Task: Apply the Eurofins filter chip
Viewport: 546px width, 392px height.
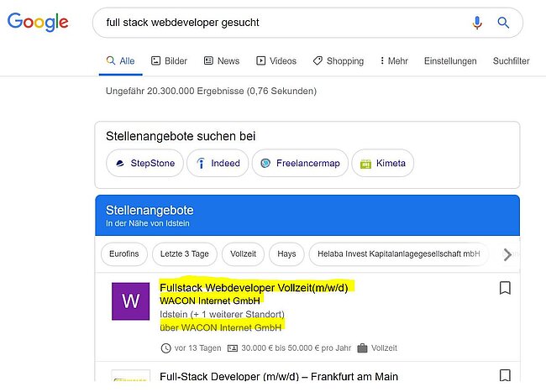Action: (x=124, y=253)
